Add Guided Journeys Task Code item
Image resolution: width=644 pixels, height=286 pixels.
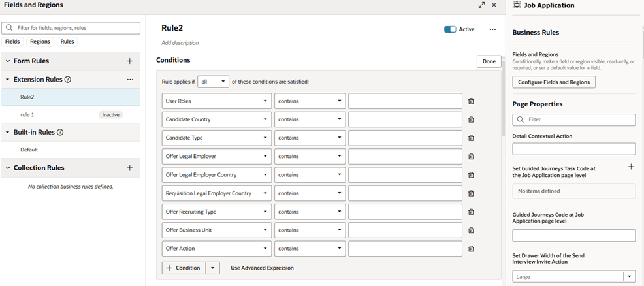pos(631,167)
